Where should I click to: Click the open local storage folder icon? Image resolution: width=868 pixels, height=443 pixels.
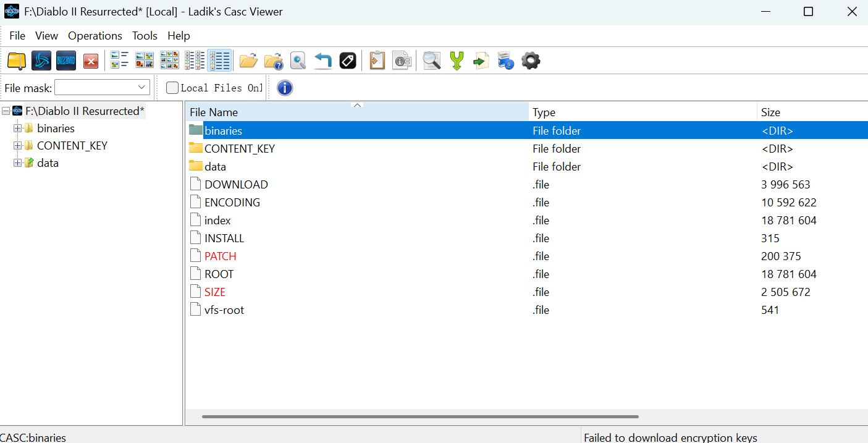pyautogui.click(x=17, y=61)
